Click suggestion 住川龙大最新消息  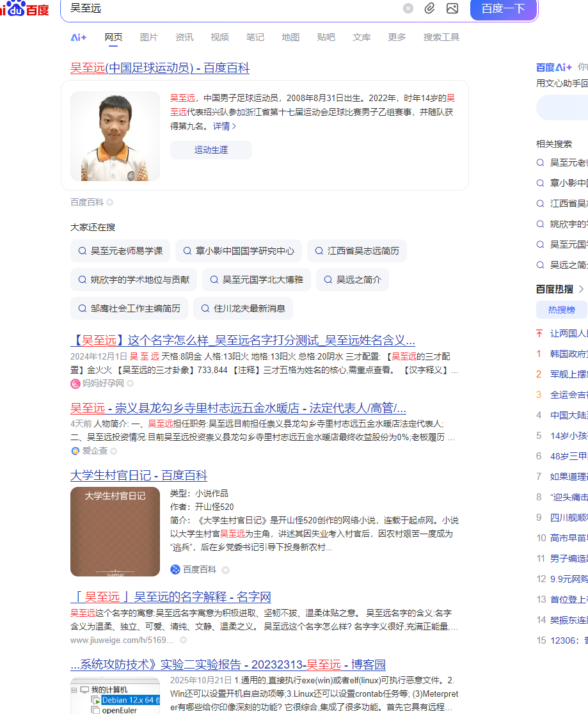coord(243,309)
